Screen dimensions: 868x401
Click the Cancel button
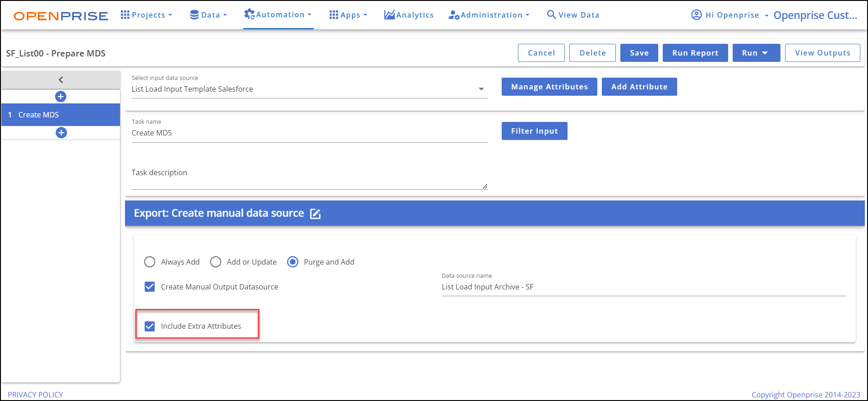[541, 53]
